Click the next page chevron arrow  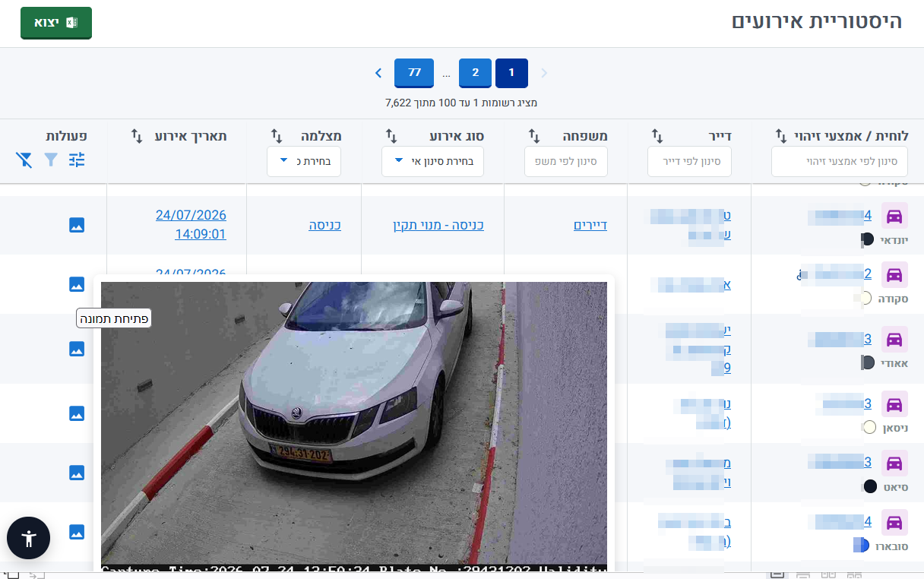click(x=378, y=73)
